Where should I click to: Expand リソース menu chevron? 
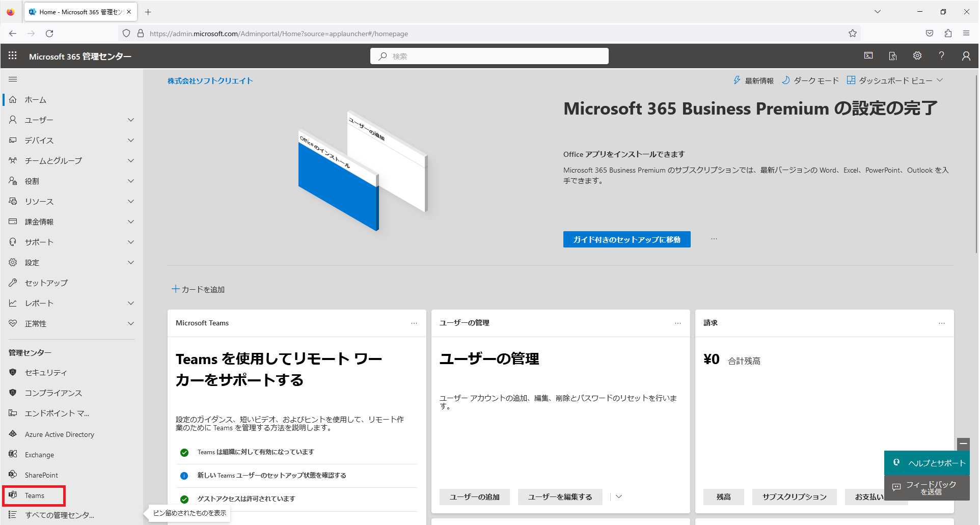coord(131,202)
